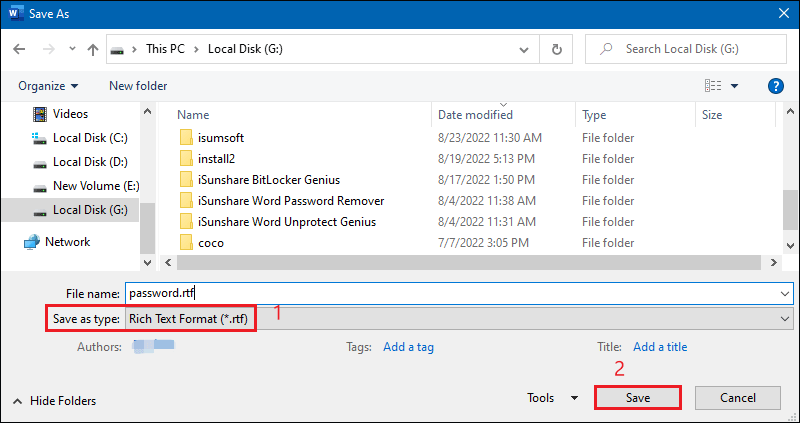The width and height of the screenshot is (800, 423).
Task: Create a New folder
Action: [138, 86]
